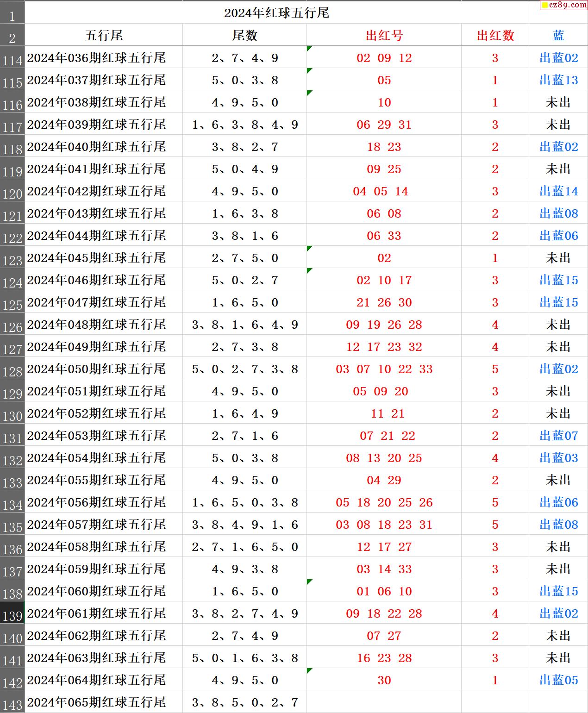Select cell with red numbers 02 09 12
The width and height of the screenshot is (588, 713).
[x=384, y=57]
